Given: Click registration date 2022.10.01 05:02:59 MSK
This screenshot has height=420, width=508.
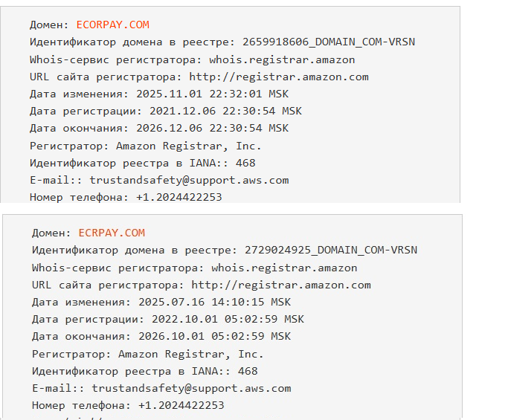Looking at the screenshot, I should 222,319.
